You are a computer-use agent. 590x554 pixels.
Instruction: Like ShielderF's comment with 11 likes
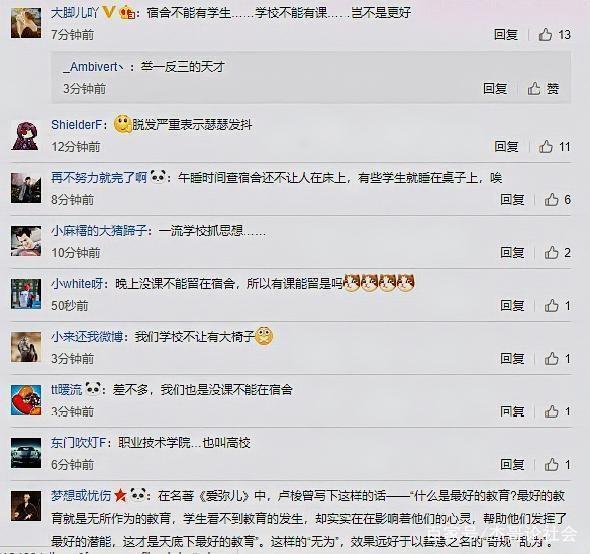546,146
